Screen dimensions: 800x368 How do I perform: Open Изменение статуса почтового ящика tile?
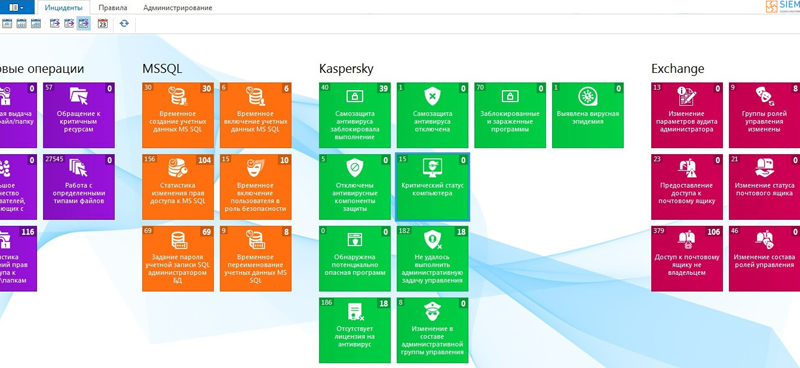tap(764, 187)
